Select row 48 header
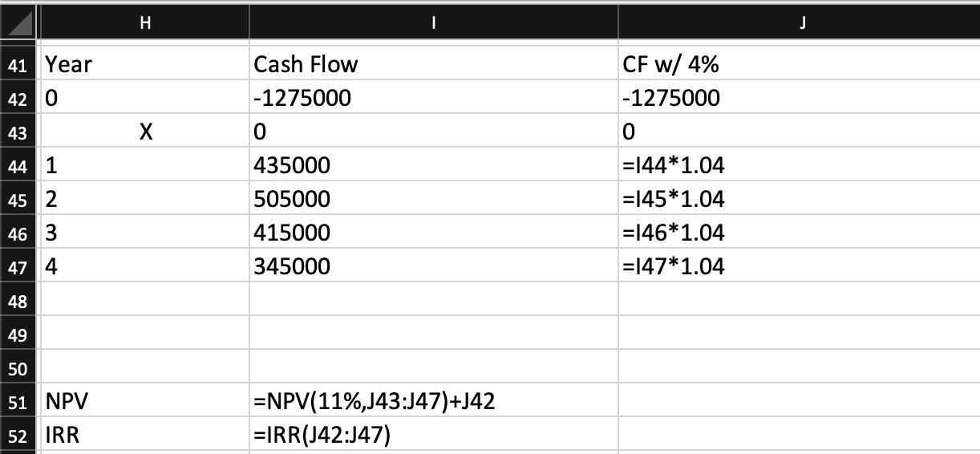980x454 pixels. (x=18, y=300)
